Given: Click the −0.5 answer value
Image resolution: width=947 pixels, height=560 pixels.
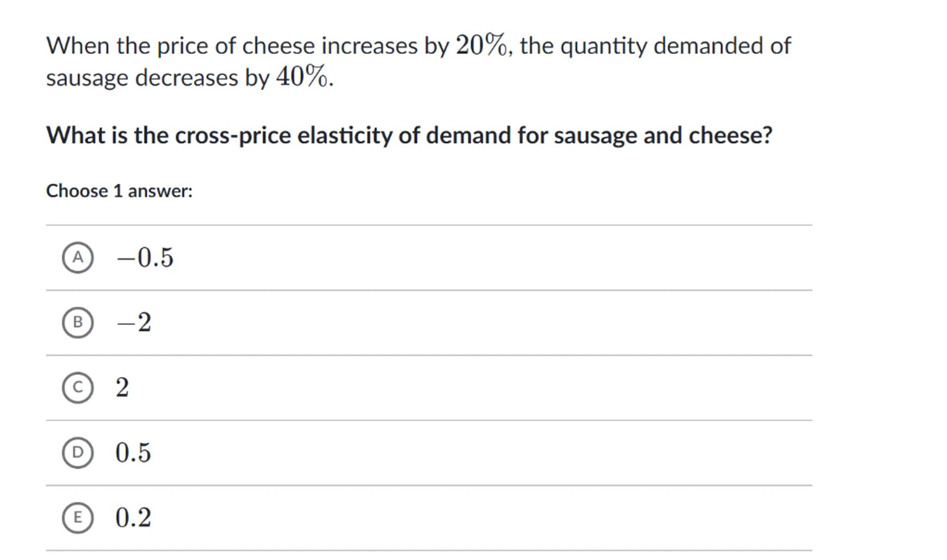Looking at the screenshot, I should 145,258.
